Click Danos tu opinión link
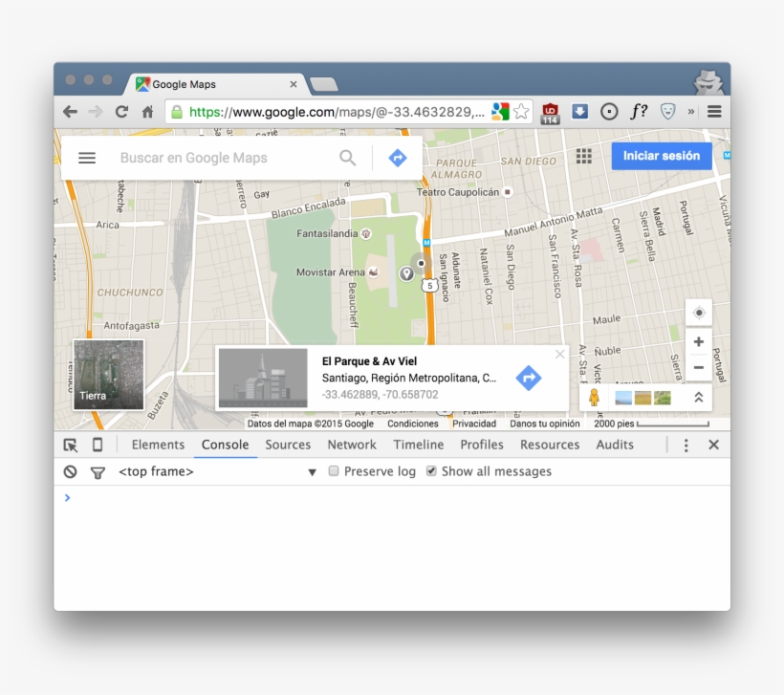784x695 pixels. 545,424
